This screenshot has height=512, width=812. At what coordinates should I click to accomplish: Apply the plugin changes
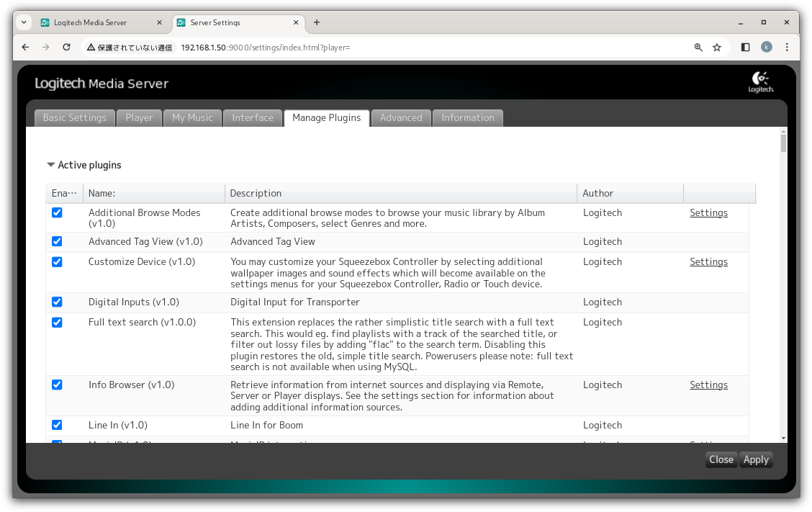pyautogui.click(x=756, y=459)
